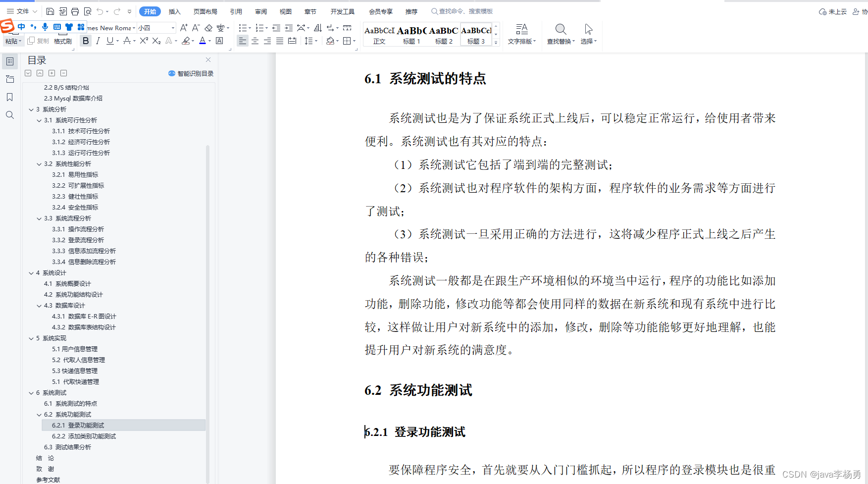Clear formatting with the eraser icon
This screenshot has height=484, width=868.
[208, 28]
